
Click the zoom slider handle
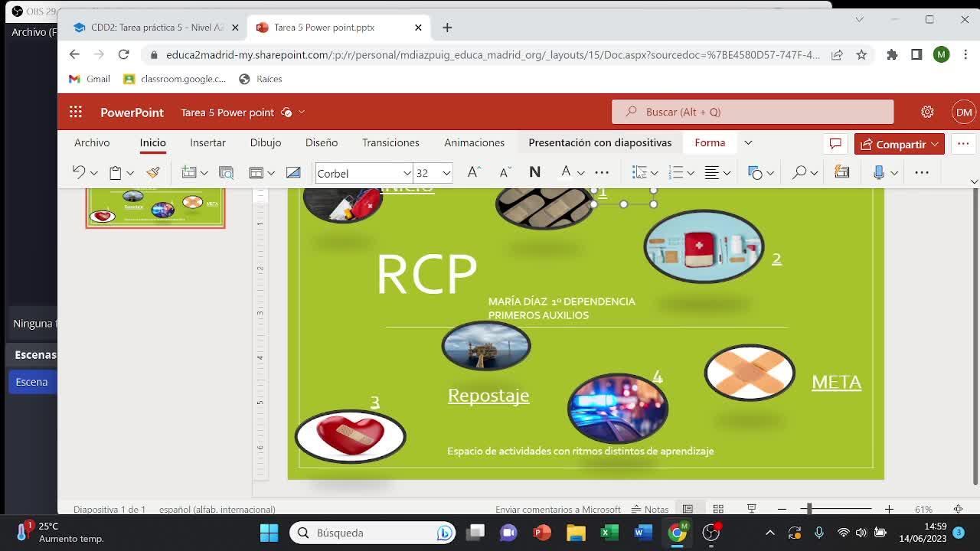(x=809, y=509)
